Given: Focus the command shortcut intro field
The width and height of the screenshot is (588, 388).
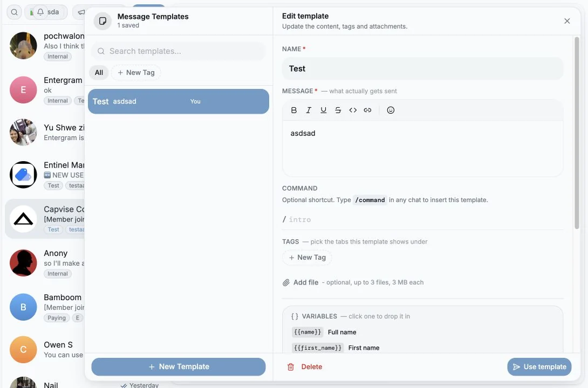Looking at the screenshot, I should click(x=422, y=220).
